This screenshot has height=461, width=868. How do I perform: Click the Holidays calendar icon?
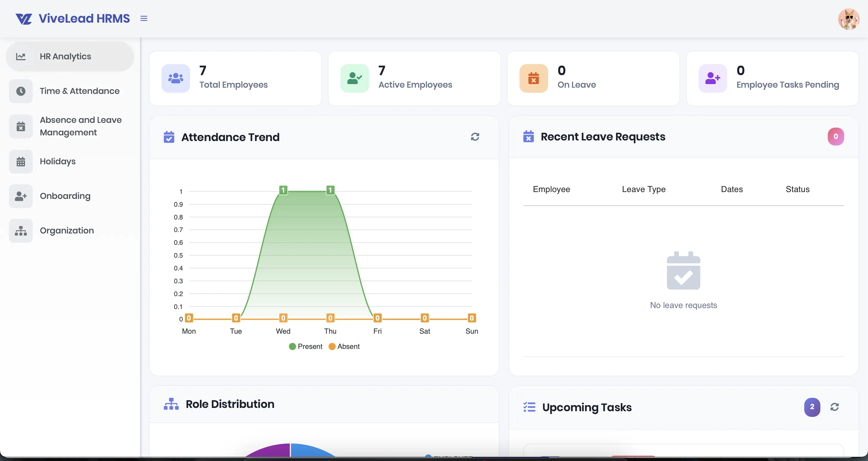21,162
